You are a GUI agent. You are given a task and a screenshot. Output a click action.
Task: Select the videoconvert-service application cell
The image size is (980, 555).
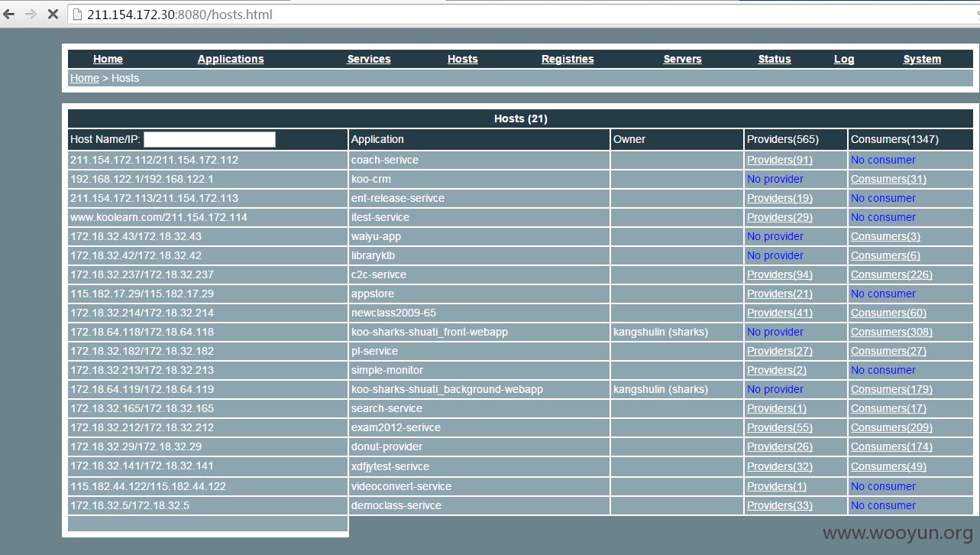(480, 486)
